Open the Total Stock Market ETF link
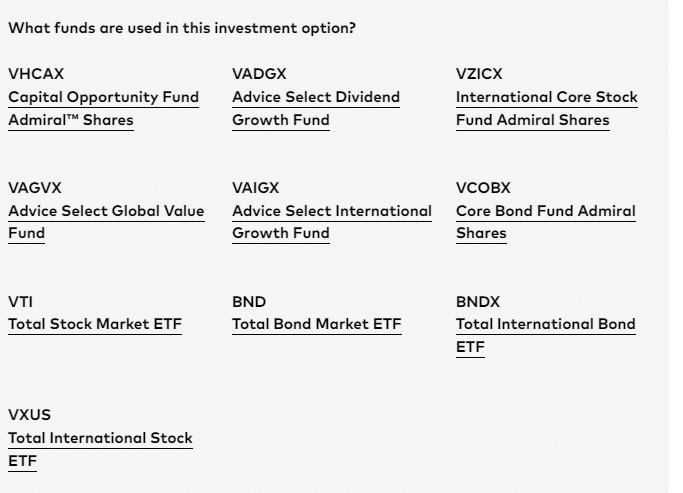The image size is (683, 493). (x=95, y=324)
